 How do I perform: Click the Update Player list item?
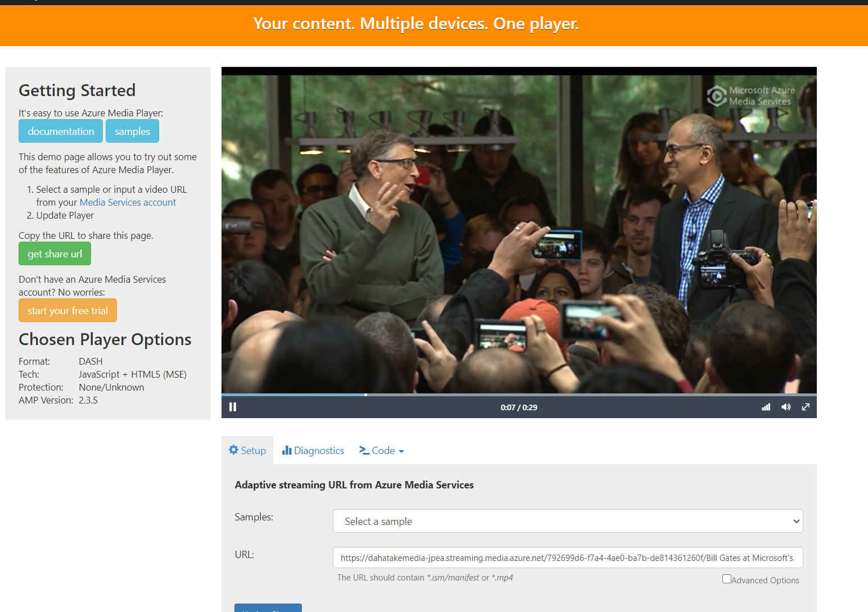point(65,215)
